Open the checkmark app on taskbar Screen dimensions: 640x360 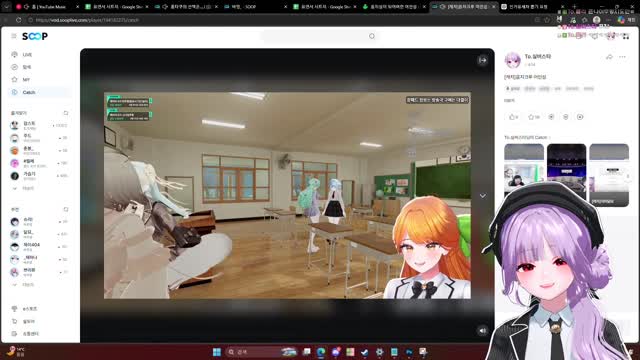(365, 352)
